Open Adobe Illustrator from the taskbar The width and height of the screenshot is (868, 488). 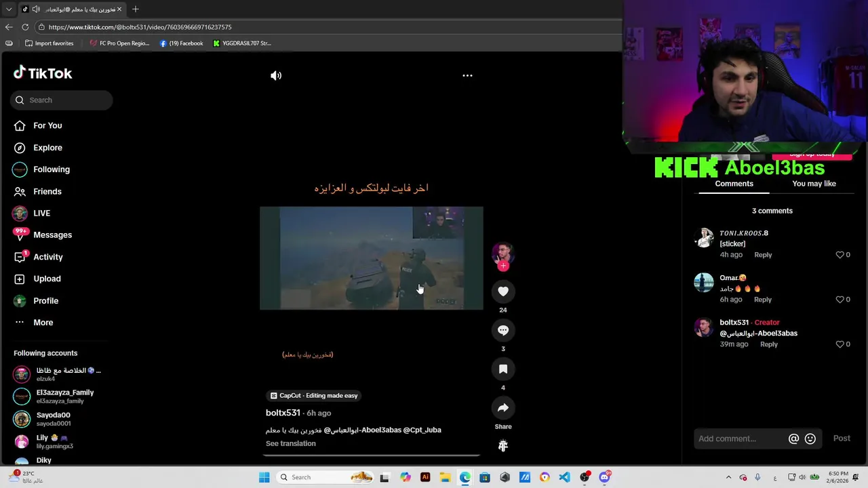425,477
